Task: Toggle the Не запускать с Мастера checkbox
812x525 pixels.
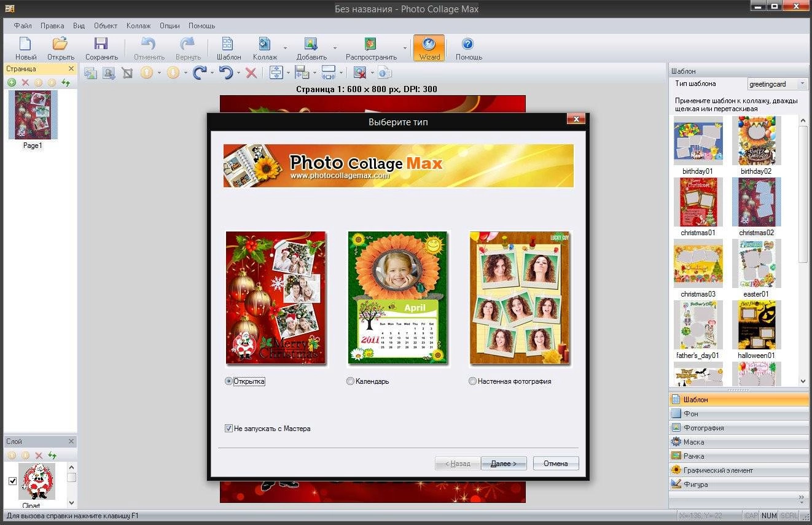Action: pos(228,429)
